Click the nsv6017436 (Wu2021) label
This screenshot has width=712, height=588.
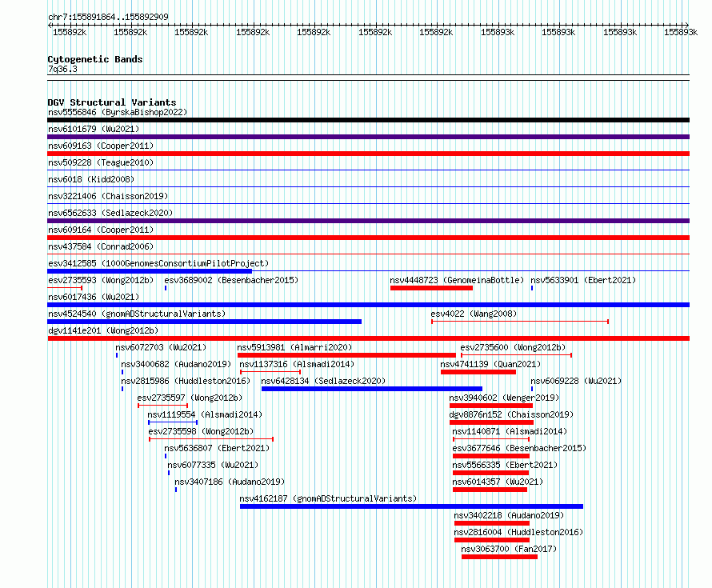click(x=94, y=297)
